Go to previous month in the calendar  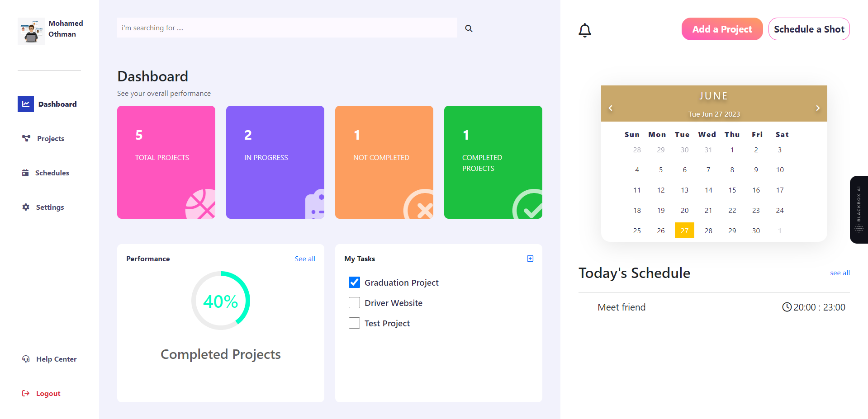tap(610, 108)
